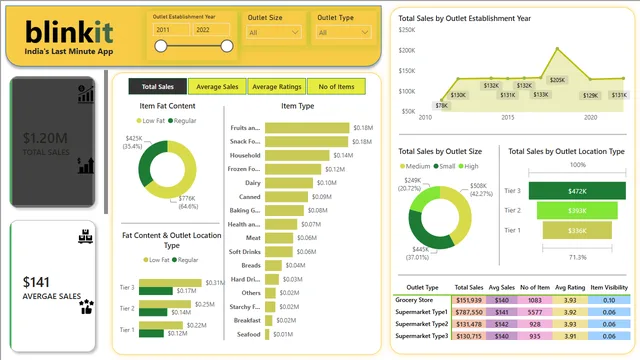640x360 pixels.
Task: Click the bar chart with arrow icon
Action: (86, 166)
